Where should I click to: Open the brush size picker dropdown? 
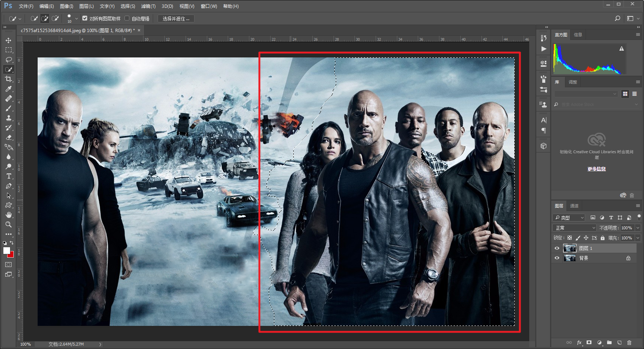tap(76, 19)
